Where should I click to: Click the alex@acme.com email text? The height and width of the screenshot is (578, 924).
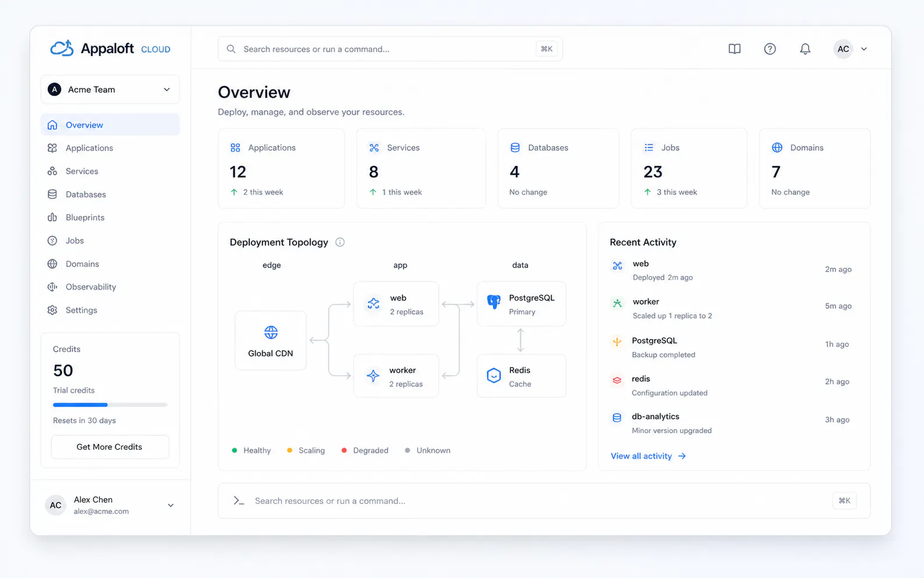pyautogui.click(x=101, y=512)
